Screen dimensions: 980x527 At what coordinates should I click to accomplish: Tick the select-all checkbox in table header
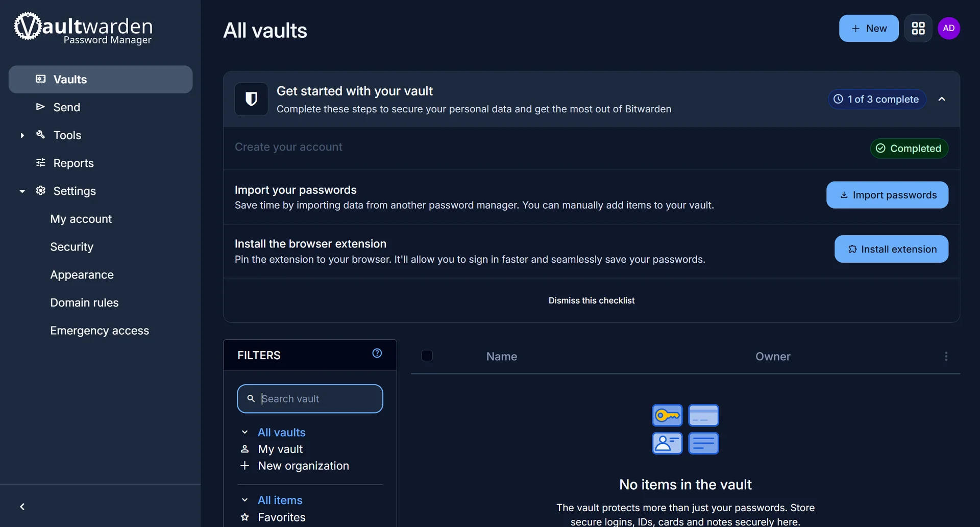click(x=427, y=356)
